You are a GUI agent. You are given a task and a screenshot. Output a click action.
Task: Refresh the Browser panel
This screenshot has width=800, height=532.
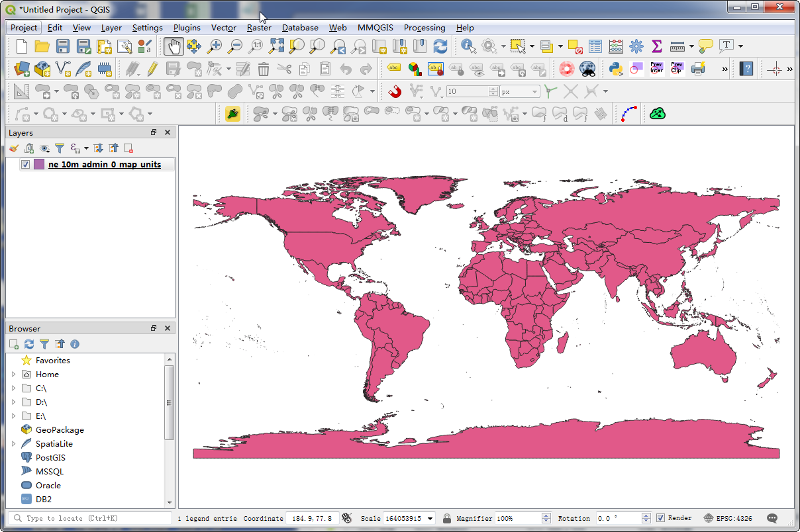pos(29,344)
